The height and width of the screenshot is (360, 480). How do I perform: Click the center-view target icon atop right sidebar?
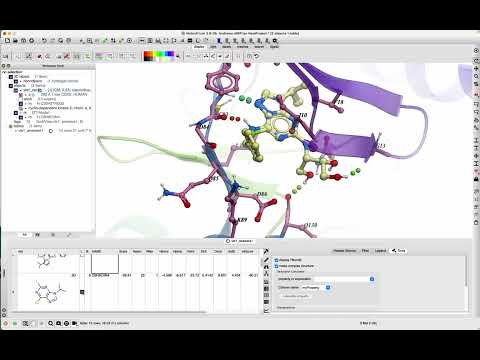pos(476,50)
